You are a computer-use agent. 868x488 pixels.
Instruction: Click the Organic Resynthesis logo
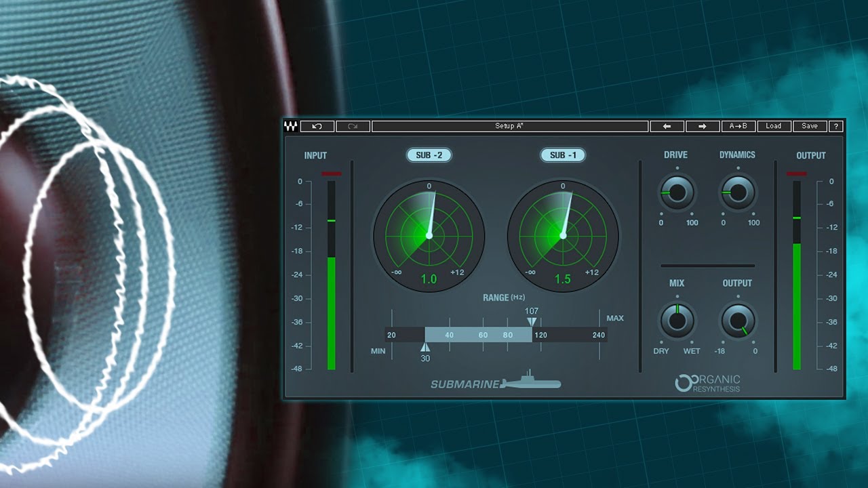[708, 384]
